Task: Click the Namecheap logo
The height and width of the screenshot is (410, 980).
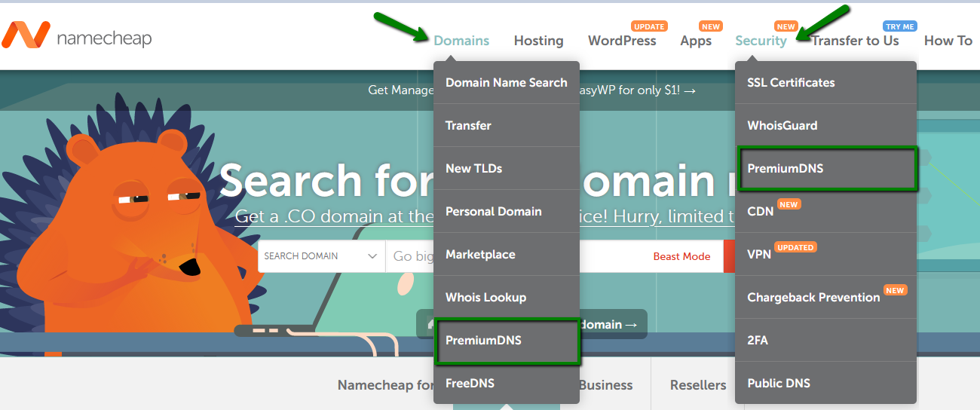Action: pyautogui.click(x=77, y=35)
